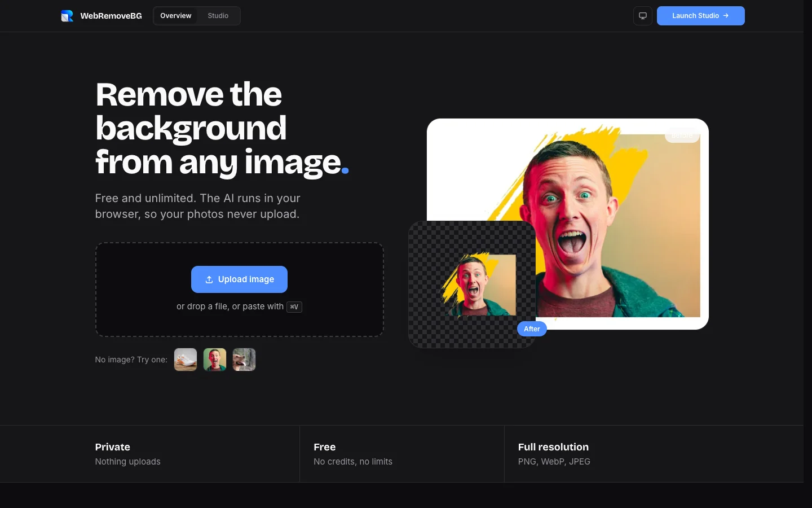Click the ⌘V keyboard shortcut badge
This screenshot has width=812, height=508.
[294, 307]
